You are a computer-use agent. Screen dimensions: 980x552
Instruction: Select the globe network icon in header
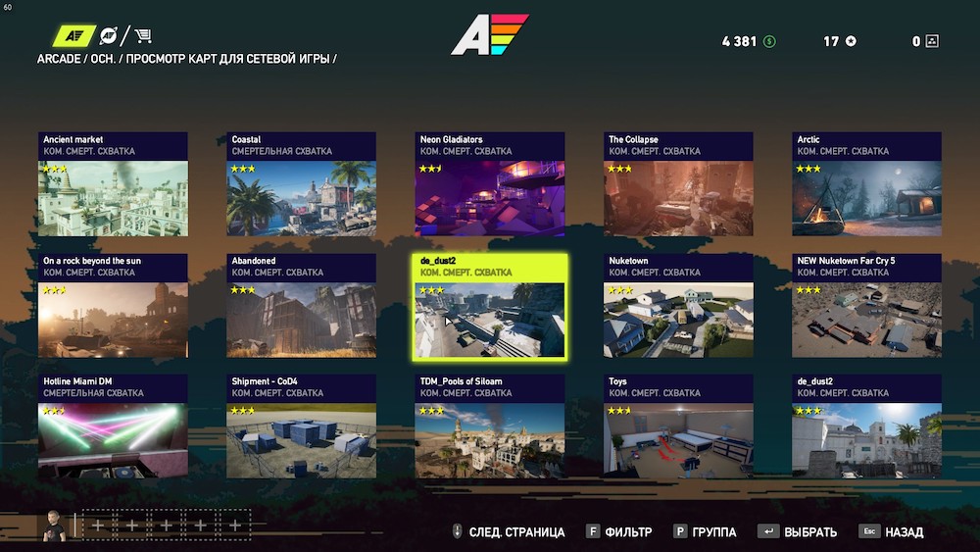click(108, 35)
